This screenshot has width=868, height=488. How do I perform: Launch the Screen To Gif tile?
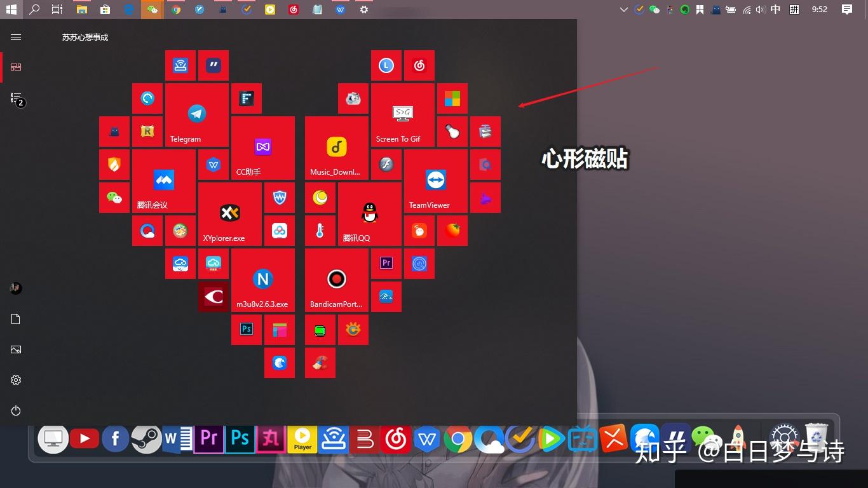point(403,115)
